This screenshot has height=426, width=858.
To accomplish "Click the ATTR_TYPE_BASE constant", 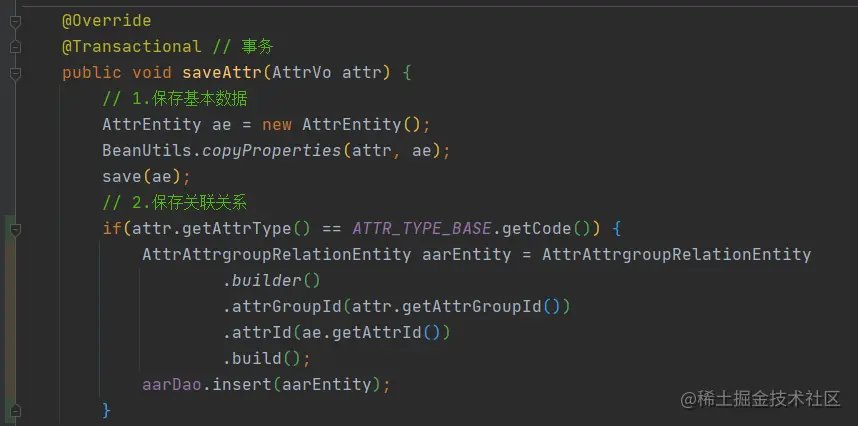I will pos(422,229).
